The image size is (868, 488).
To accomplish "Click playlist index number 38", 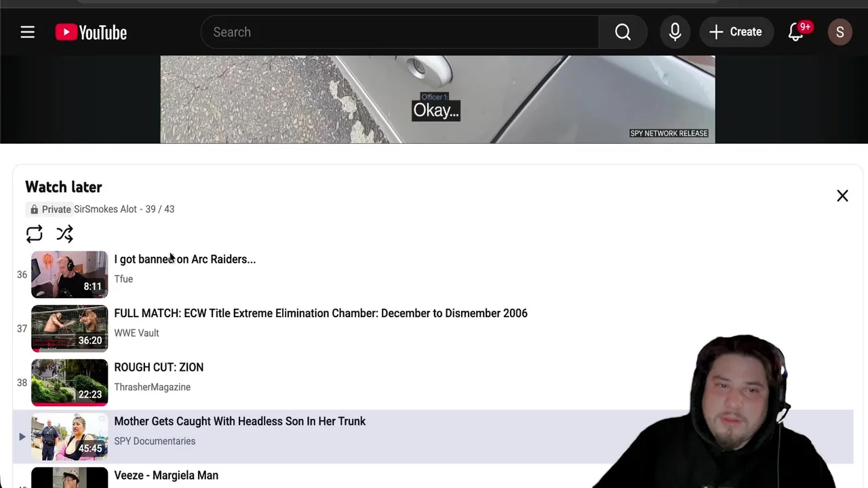I will coord(22,383).
